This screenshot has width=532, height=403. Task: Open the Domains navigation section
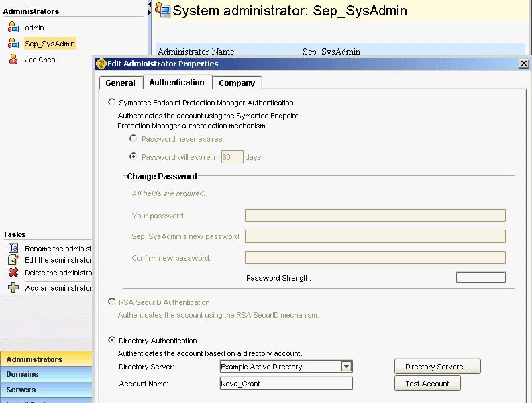coord(46,374)
